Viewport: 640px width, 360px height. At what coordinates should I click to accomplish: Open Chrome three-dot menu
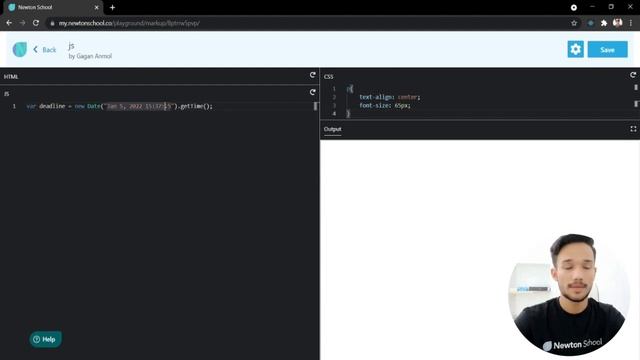coord(631,23)
